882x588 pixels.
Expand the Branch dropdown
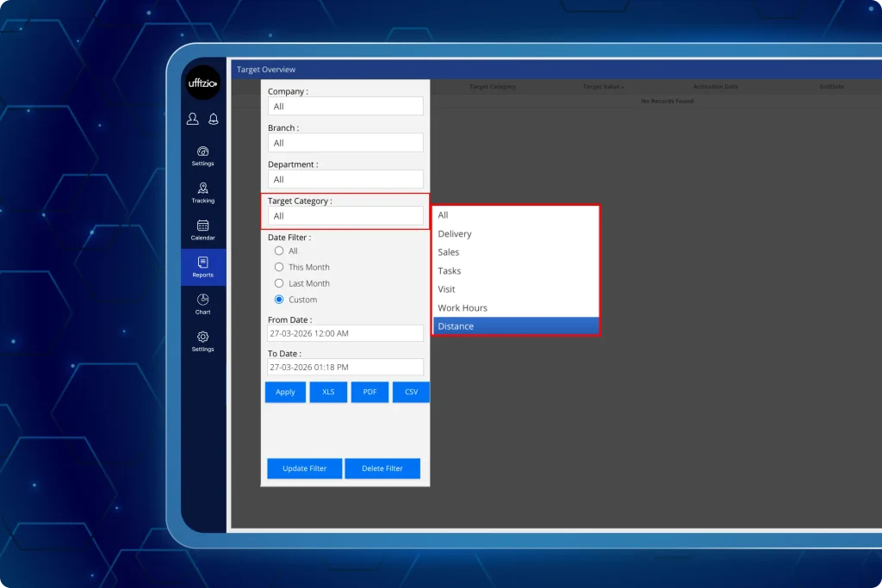click(345, 143)
